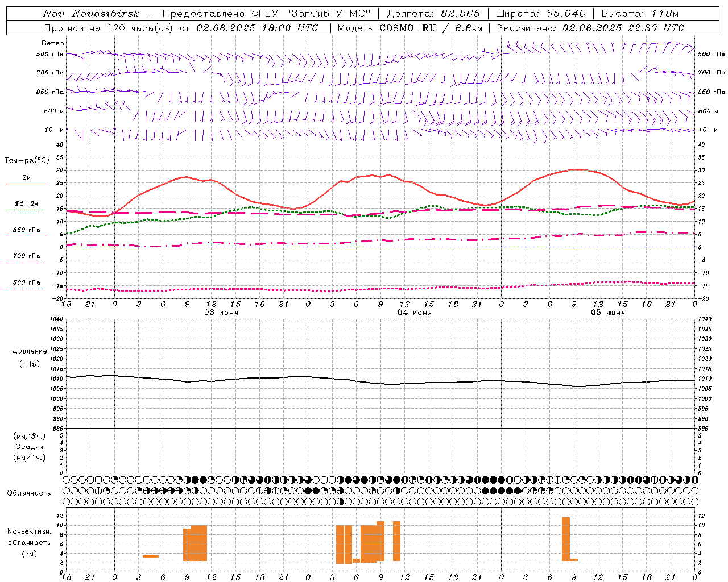Click the tallest orange convective bar on 05 июня

point(566,539)
